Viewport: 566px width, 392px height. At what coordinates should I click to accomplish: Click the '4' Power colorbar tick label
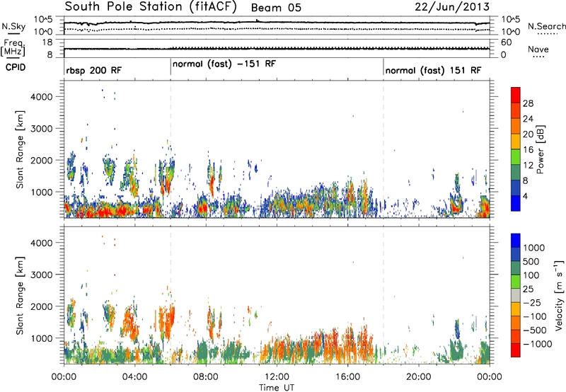click(x=526, y=196)
